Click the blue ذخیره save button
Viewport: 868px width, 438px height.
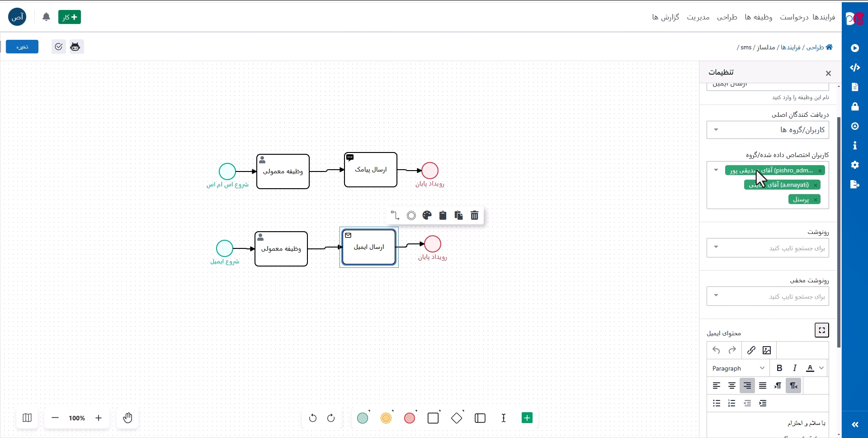(22, 47)
